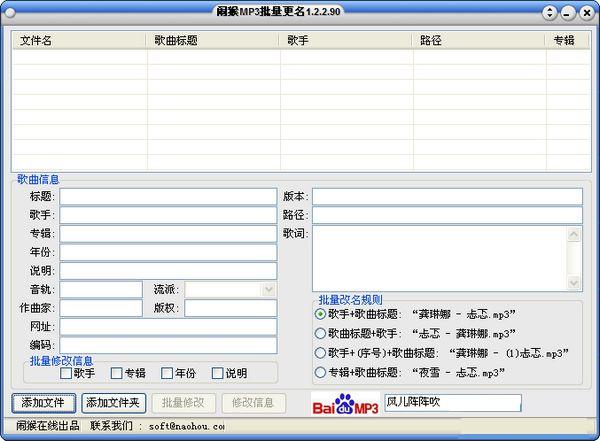Sort by 专辑 column header
The image size is (600, 441).
(x=567, y=41)
